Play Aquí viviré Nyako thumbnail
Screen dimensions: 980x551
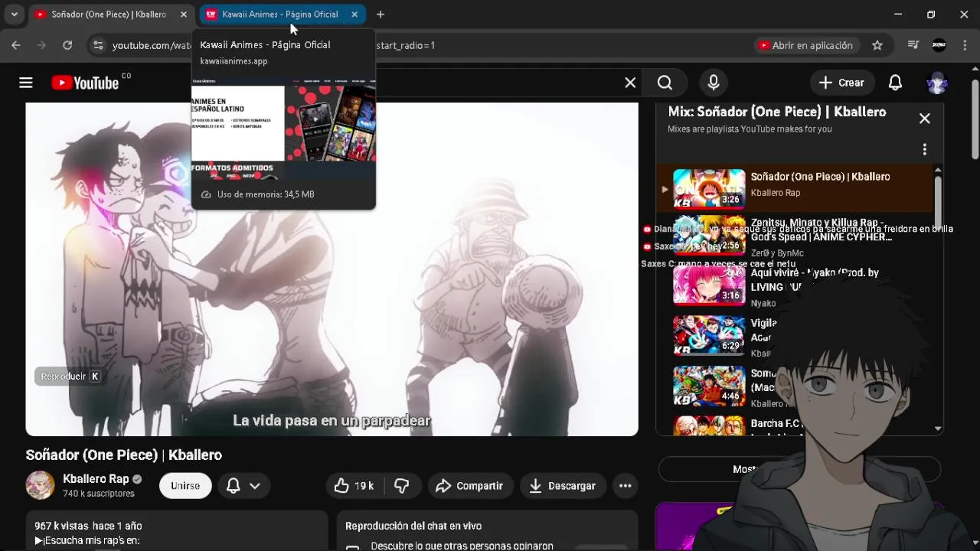[x=709, y=285]
